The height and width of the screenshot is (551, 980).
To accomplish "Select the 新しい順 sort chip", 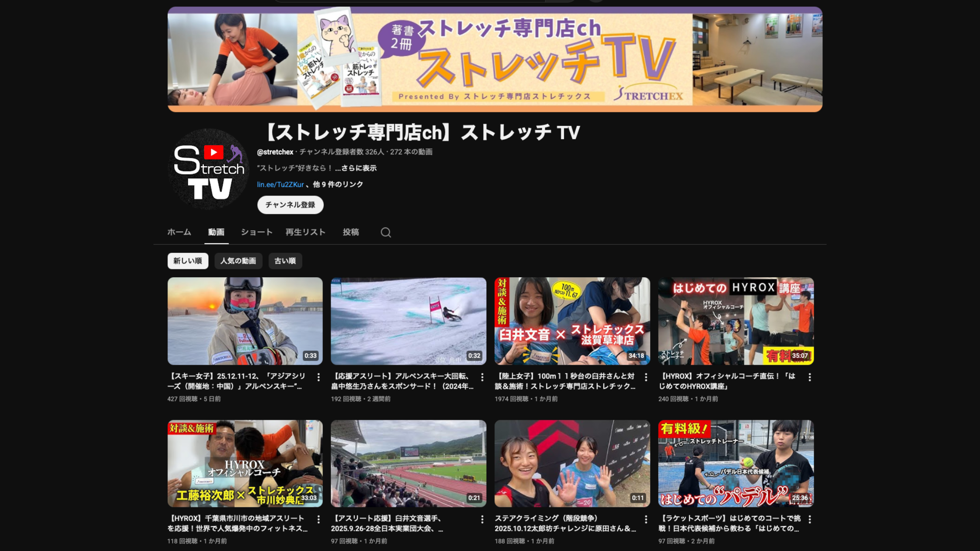I will pos(188,261).
